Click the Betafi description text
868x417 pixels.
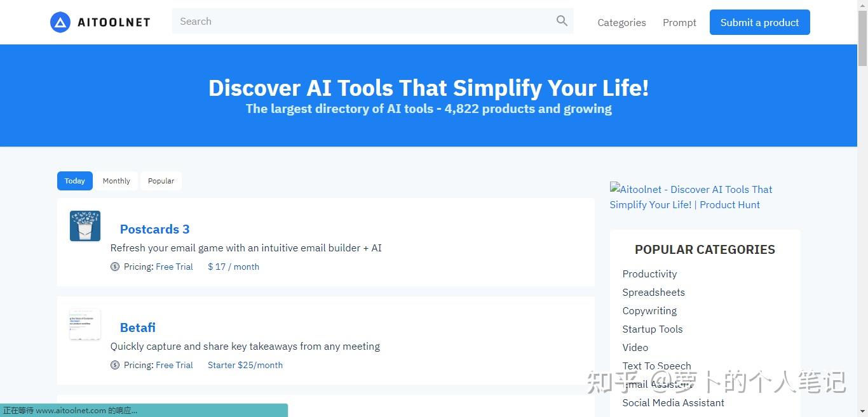(245, 346)
